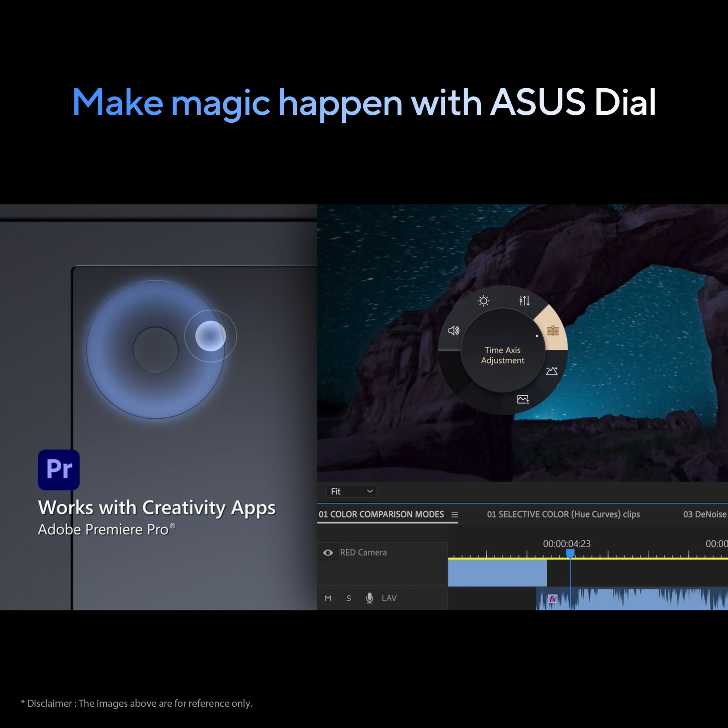Click the Adobe Premiere Pro Pr logo
Screen dimensions: 728x728
point(59,469)
